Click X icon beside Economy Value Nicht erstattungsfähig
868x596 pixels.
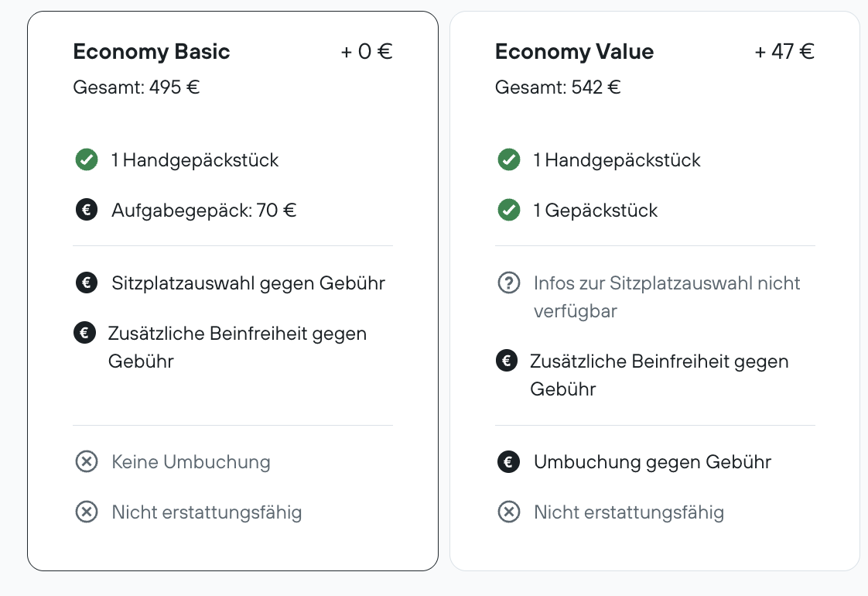click(x=509, y=512)
